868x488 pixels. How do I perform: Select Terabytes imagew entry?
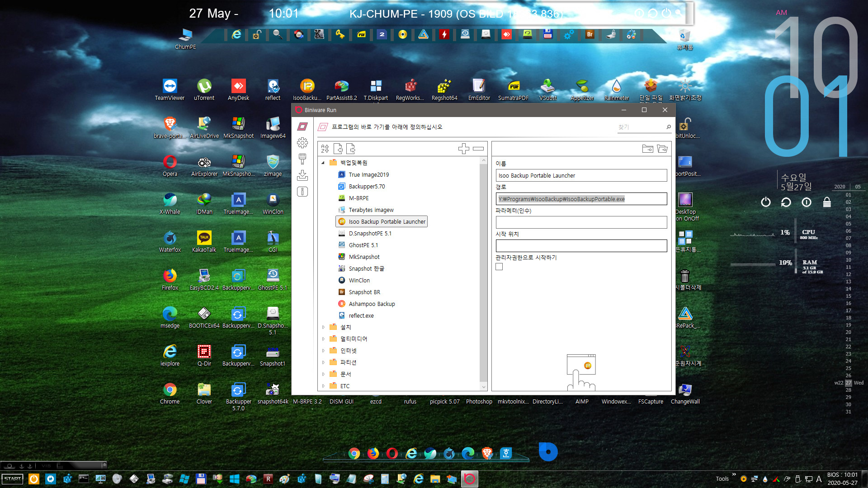[x=366, y=210]
